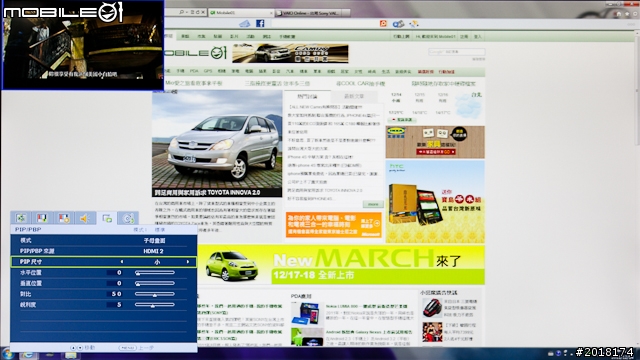The width and height of the screenshot is (640, 360).
Task: Select the 模式 mode row in OSD
Action: (104, 240)
